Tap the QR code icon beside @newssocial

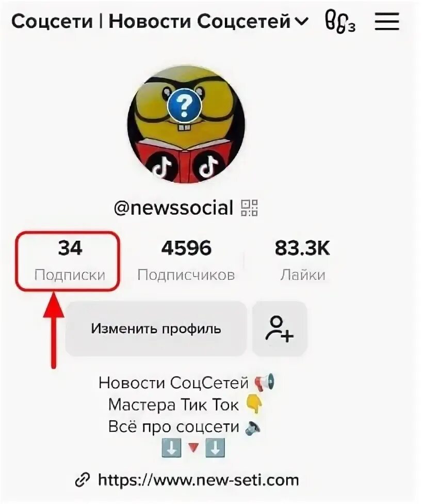250,208
